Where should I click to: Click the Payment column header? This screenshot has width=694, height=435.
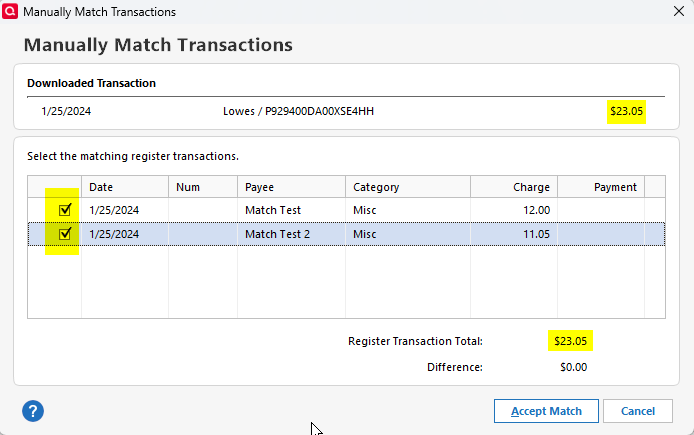click(x=600, y=187)
